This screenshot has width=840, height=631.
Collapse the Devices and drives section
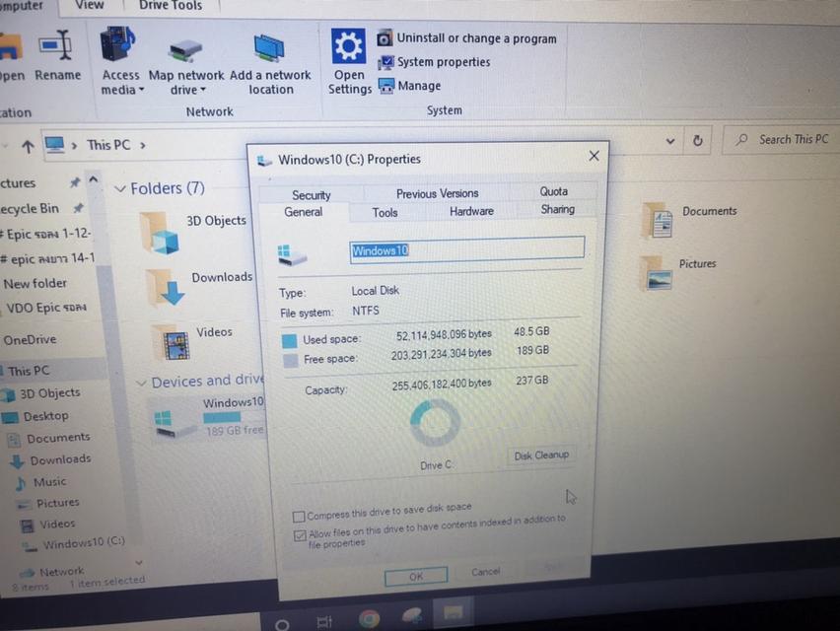tap(144, 381)
